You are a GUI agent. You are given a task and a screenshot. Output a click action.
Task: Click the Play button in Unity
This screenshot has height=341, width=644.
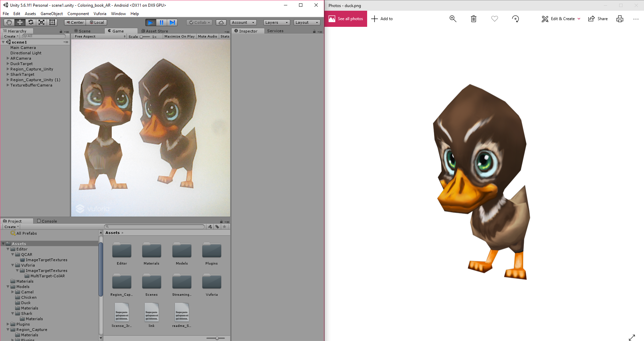pyautogui.click(x=151, y=22)
